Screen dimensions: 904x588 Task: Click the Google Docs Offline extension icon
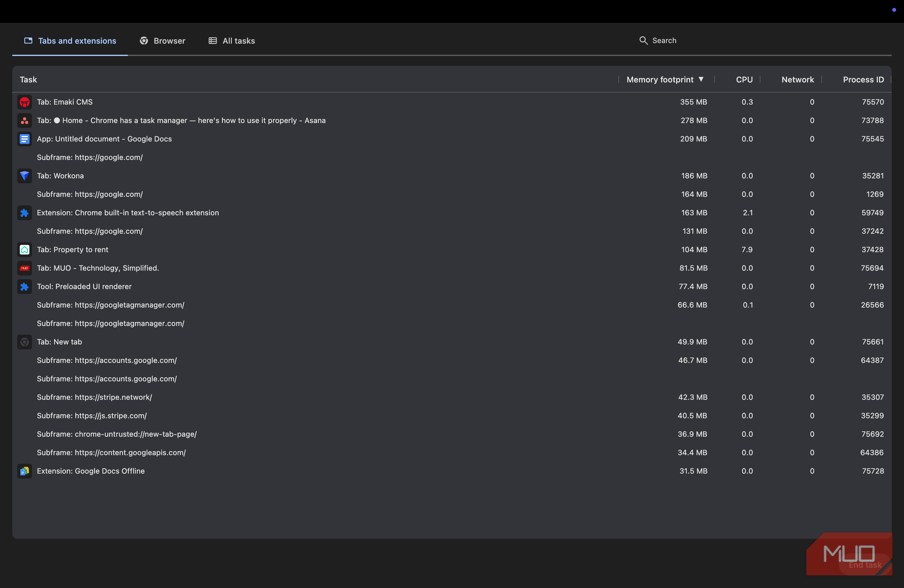click(x=25, y=471)
